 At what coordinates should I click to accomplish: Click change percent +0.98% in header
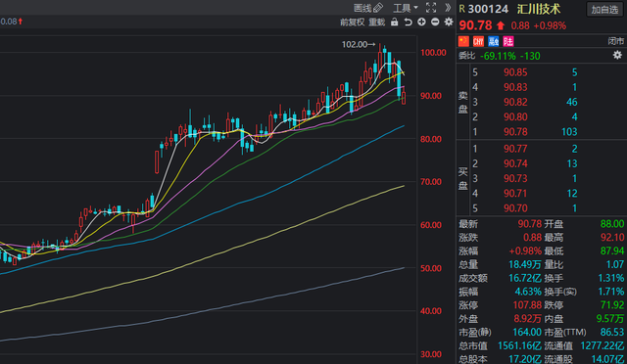550,25
